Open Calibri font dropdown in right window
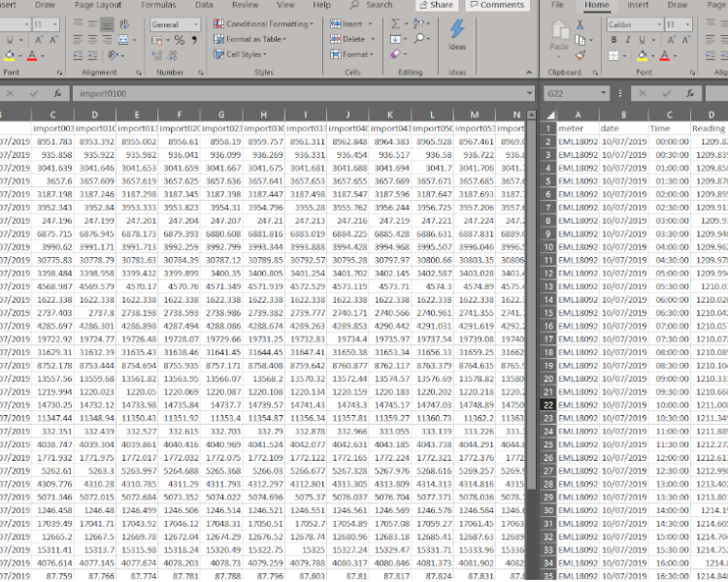The width and height of the screenshot is (728, 582). 659,24
